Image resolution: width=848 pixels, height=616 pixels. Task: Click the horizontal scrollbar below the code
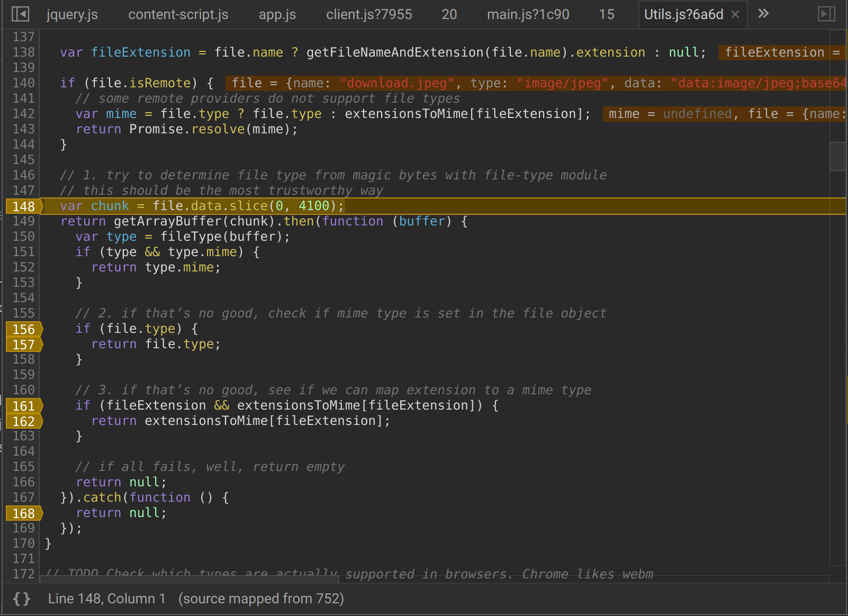point(185,579)
